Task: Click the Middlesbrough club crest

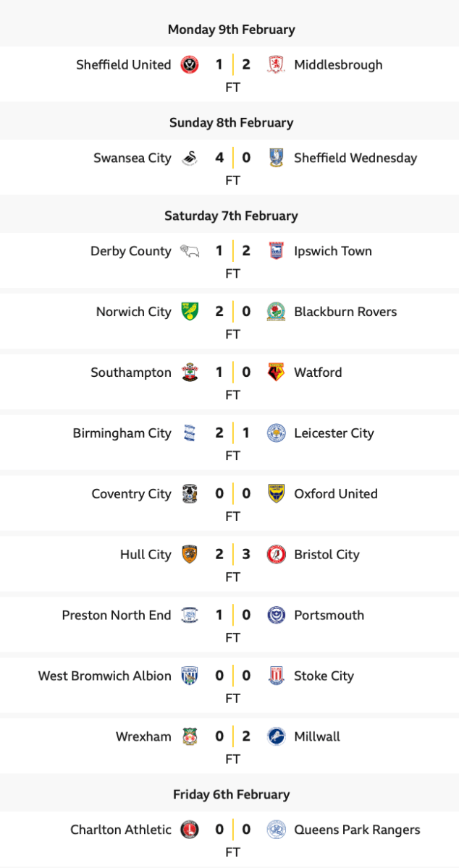Action: [x=275, y=64]
